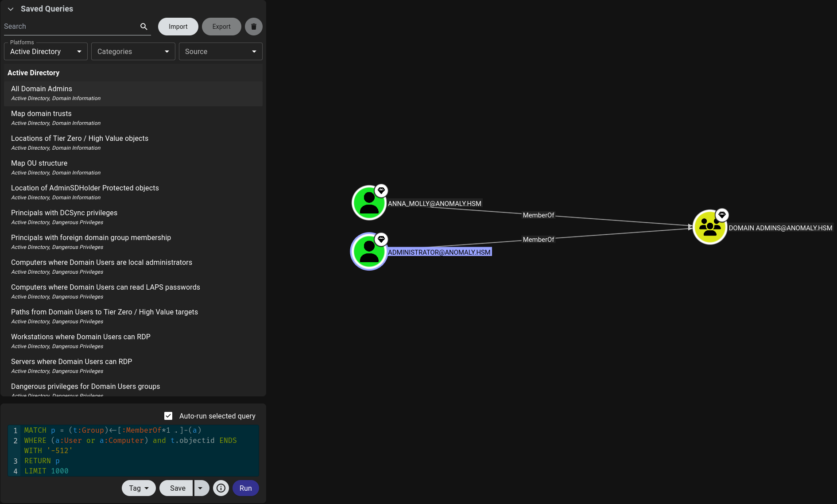
Task: Open the Save options dropdown arrow
Action: (200, 488)
